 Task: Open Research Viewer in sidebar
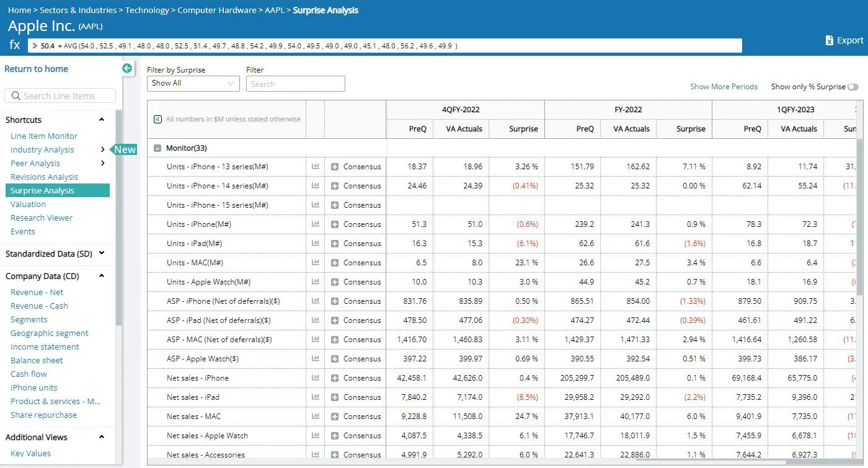42,218
